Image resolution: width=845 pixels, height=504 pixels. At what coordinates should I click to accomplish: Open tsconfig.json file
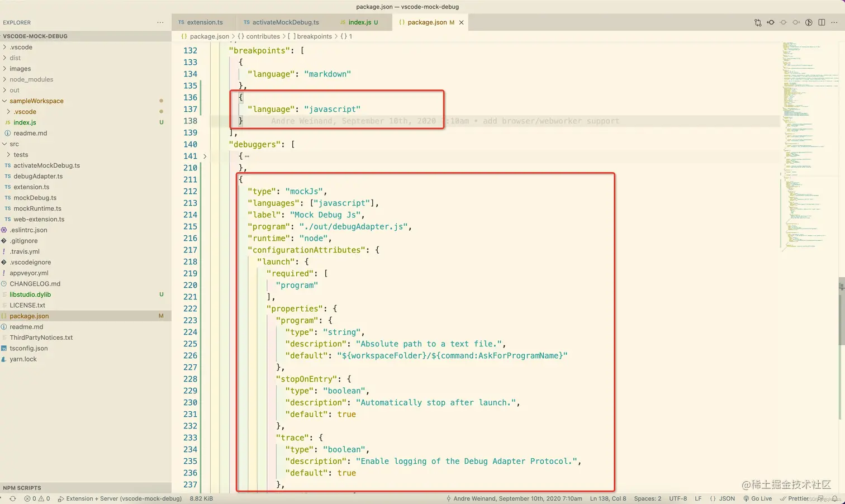(x=86, y=348)
